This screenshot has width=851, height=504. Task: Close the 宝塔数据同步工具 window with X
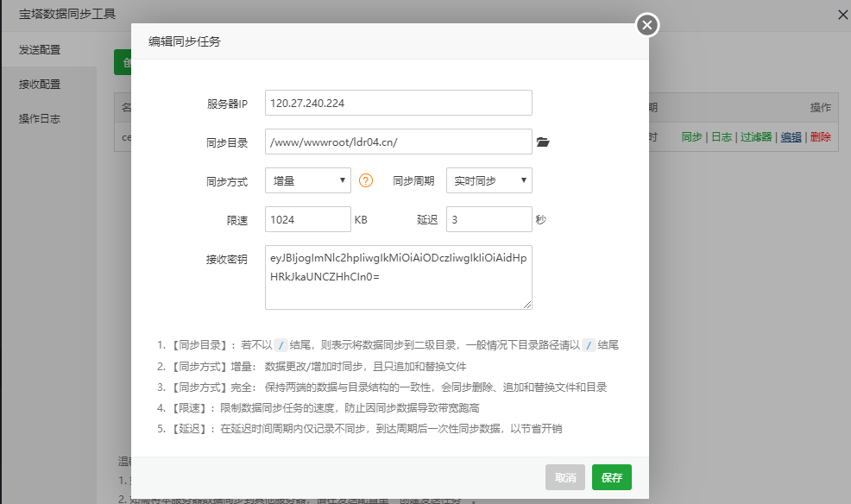tap(843, 16)
